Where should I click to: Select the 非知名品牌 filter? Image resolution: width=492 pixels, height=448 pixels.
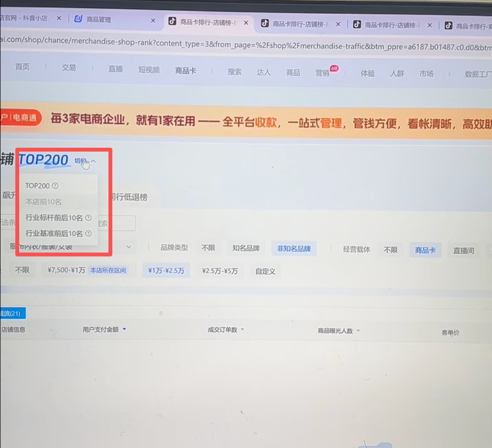click(293, 248)
